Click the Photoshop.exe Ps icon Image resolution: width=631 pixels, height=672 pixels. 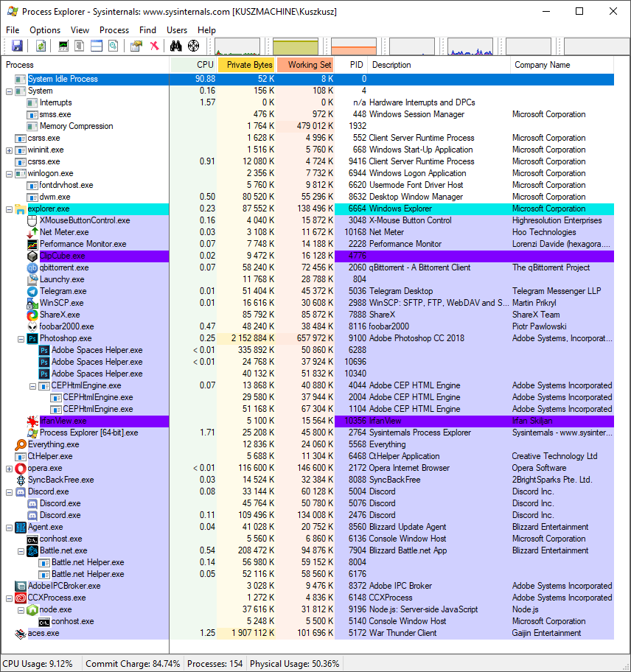click(x=32, y=338)
